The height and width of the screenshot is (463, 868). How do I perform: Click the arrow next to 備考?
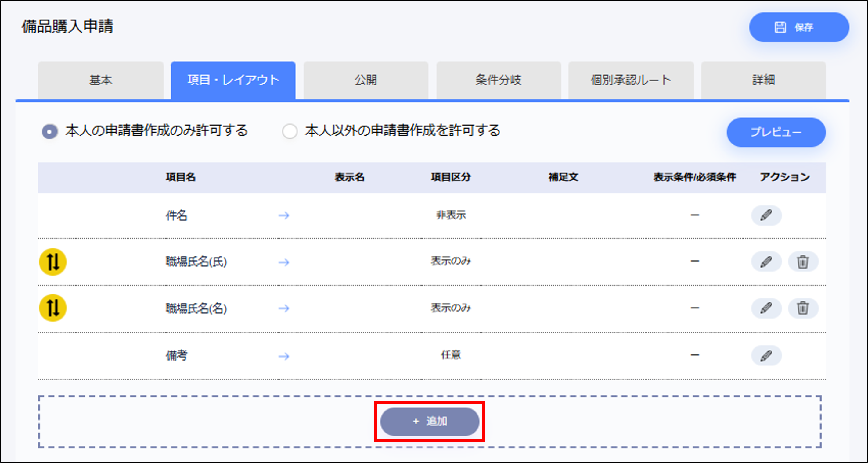[284, 356]
